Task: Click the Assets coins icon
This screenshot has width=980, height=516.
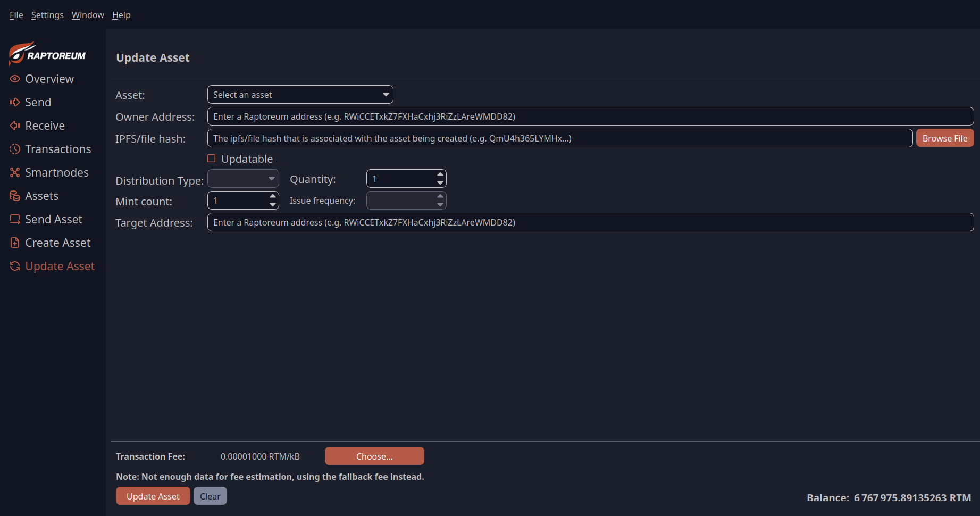Action: pos(15,196)
